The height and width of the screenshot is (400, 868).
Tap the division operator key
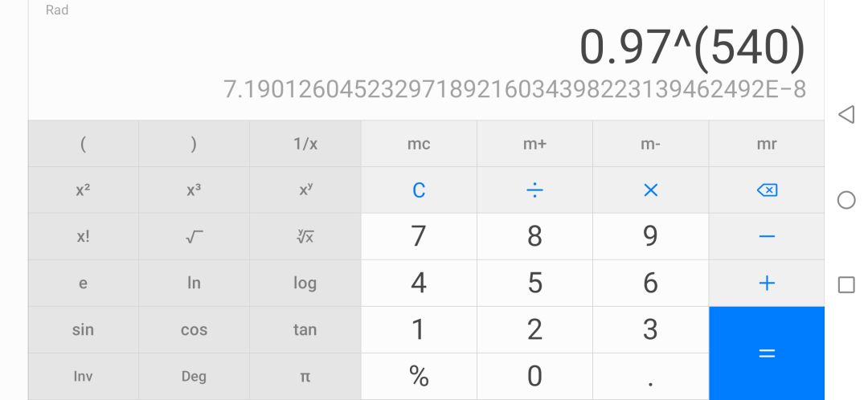(x=534, y=190)
